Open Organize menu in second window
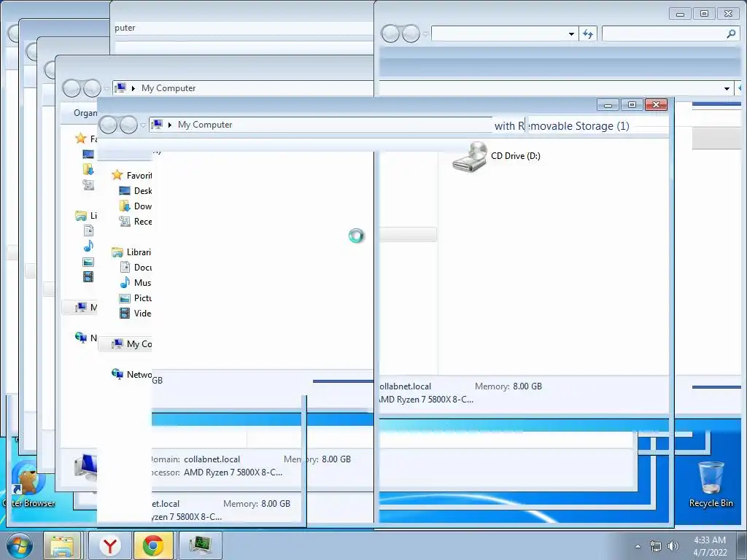 85,113
